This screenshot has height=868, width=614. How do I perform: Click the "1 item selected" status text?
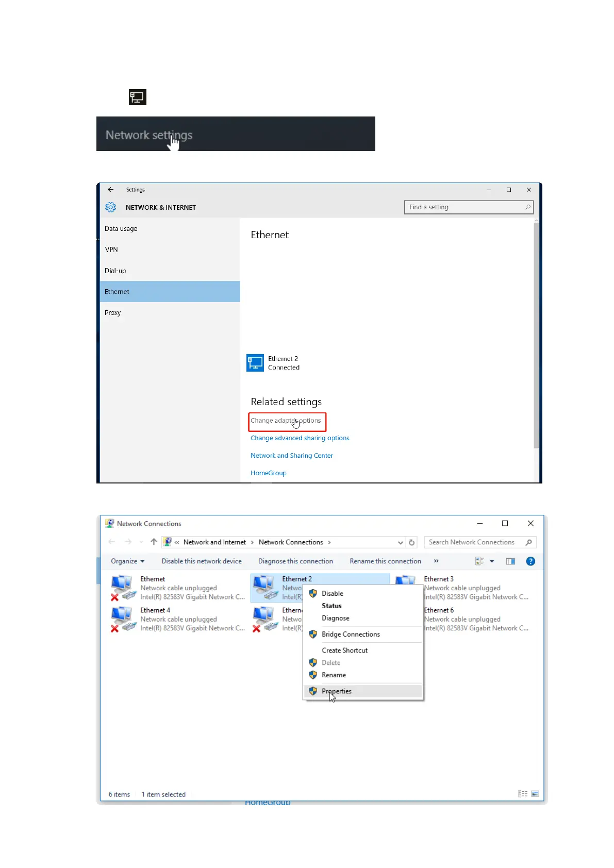163,794
